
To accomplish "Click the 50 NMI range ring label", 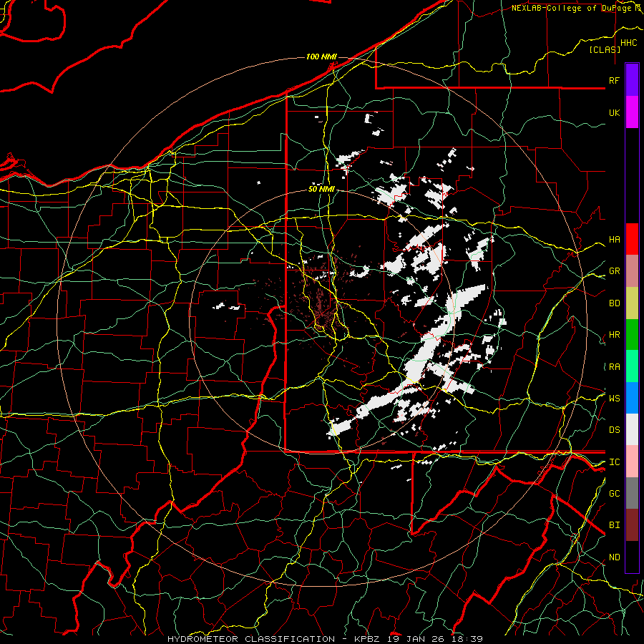I will click(321, 190).
